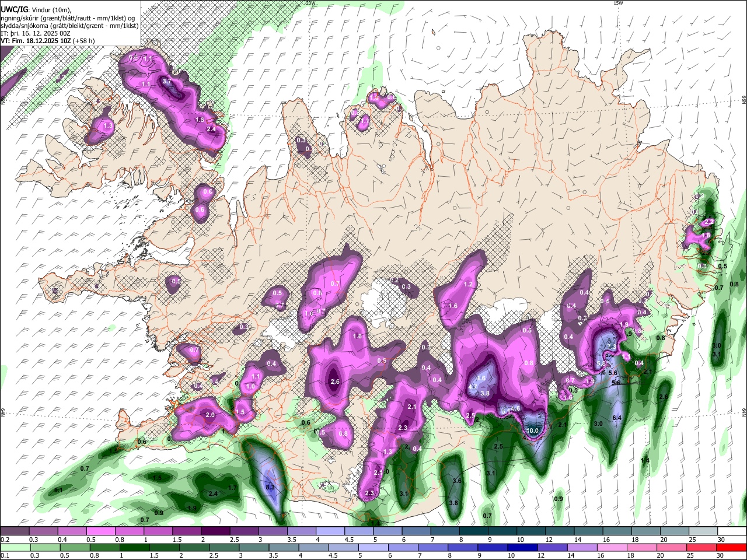Pick the darkest purple 2–2.5 snow swatch

pyautogui.click(x=215, y=531)
